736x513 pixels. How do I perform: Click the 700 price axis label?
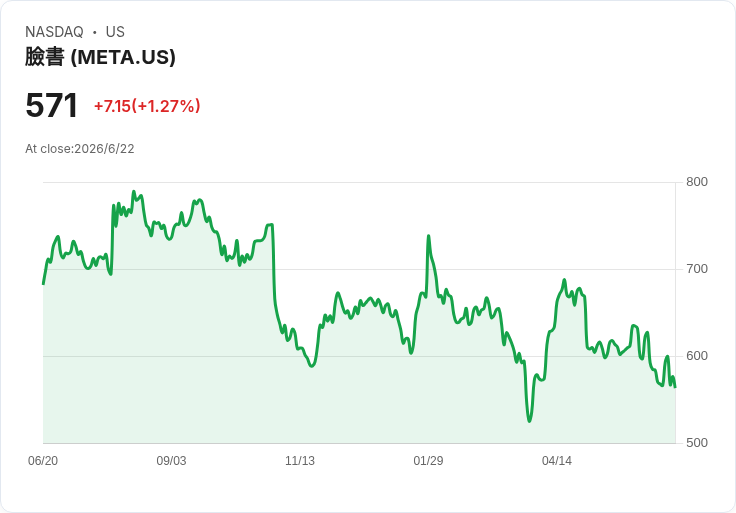(x=697, y=269)
